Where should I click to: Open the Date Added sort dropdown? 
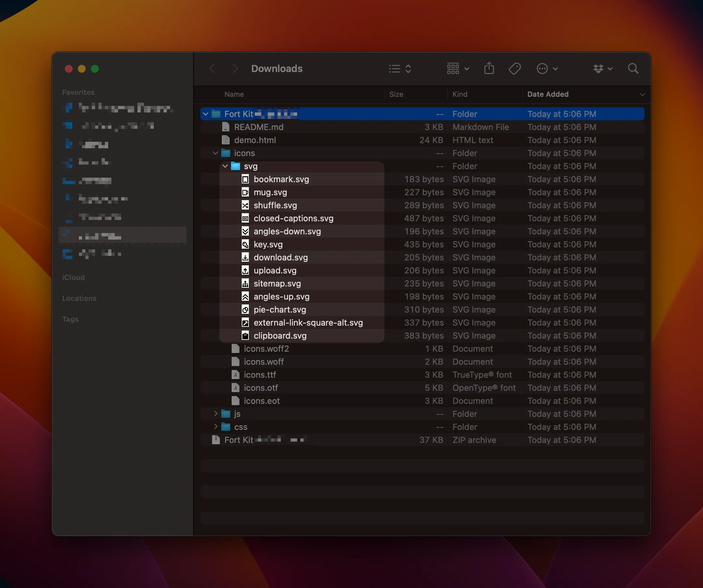642,95
